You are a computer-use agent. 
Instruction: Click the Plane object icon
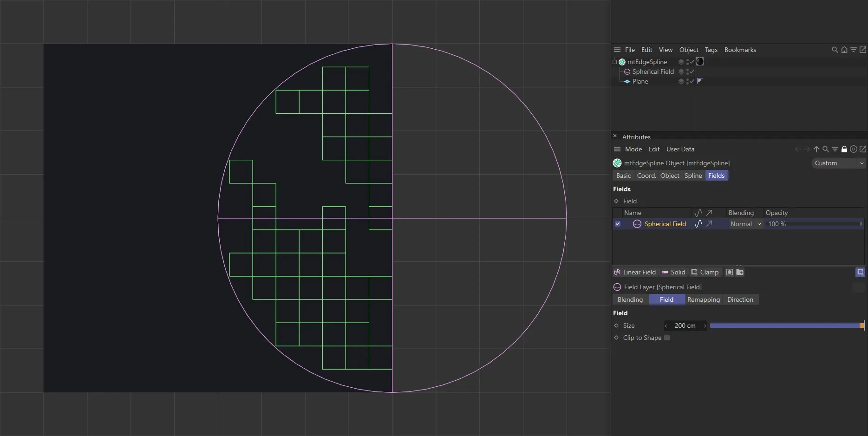(x=627, y=81)
